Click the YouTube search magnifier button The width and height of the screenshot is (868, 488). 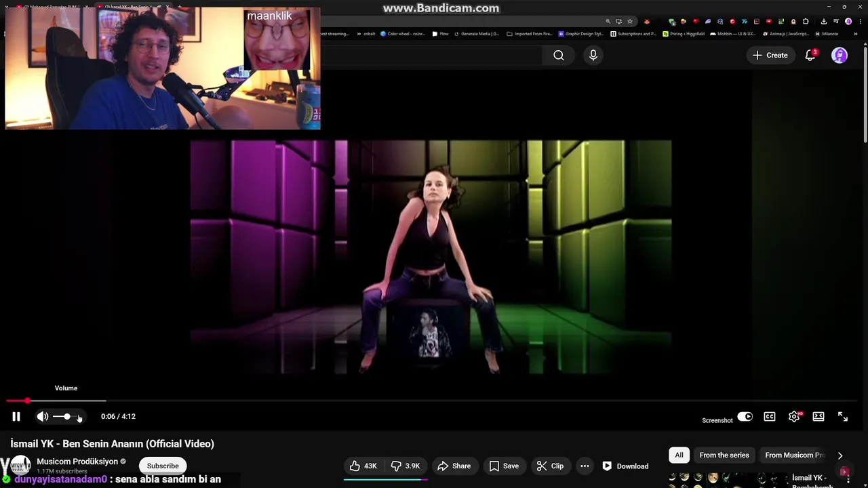pos(559,56)
